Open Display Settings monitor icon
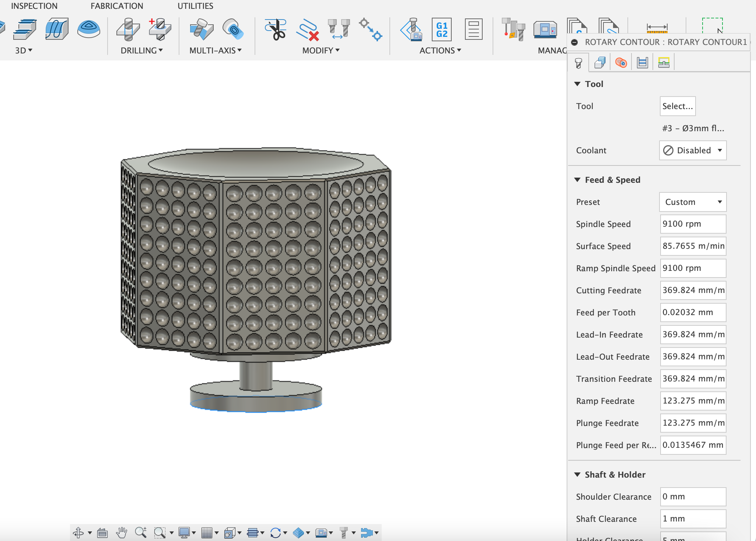The image size is (756, 541). pyautogui.click(x=184, y=533)
